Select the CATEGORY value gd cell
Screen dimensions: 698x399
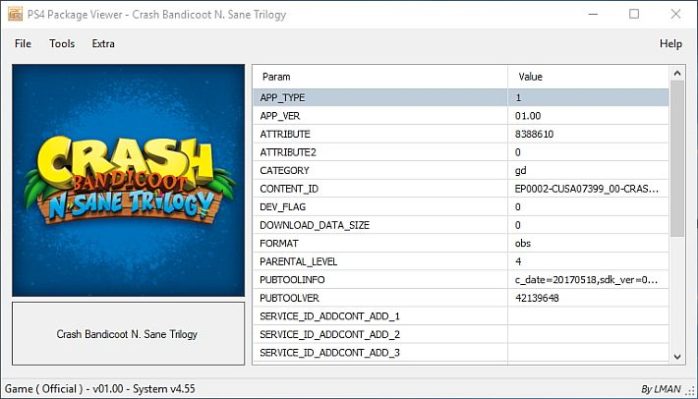pyautogui.click(x=588, y=171)
